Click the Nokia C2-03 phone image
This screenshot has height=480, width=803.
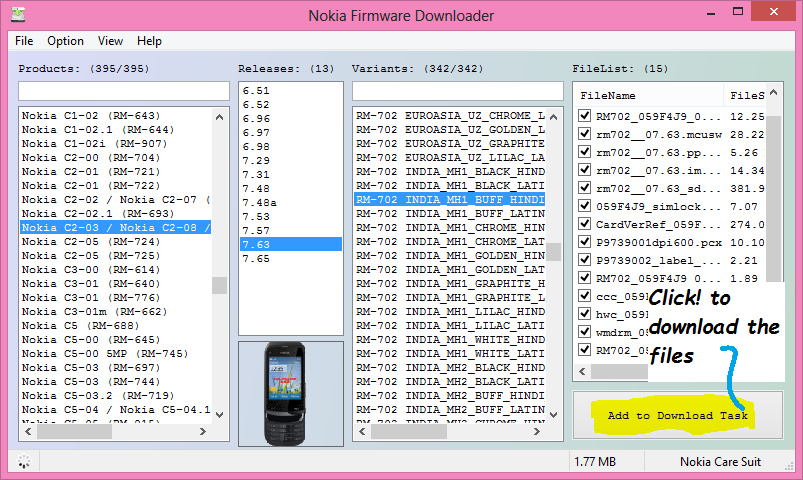[x=285, y=393]
